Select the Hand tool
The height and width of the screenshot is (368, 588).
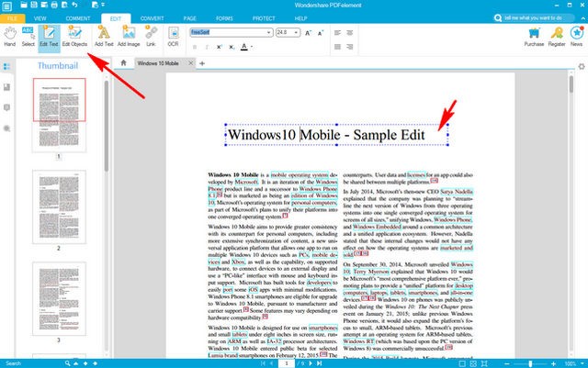10,37
